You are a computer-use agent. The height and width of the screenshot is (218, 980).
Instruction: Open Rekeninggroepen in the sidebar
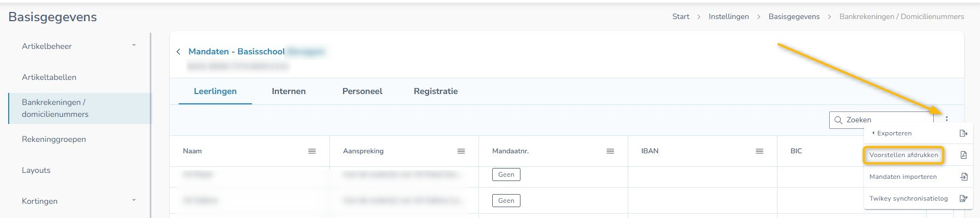coord(54,139)
